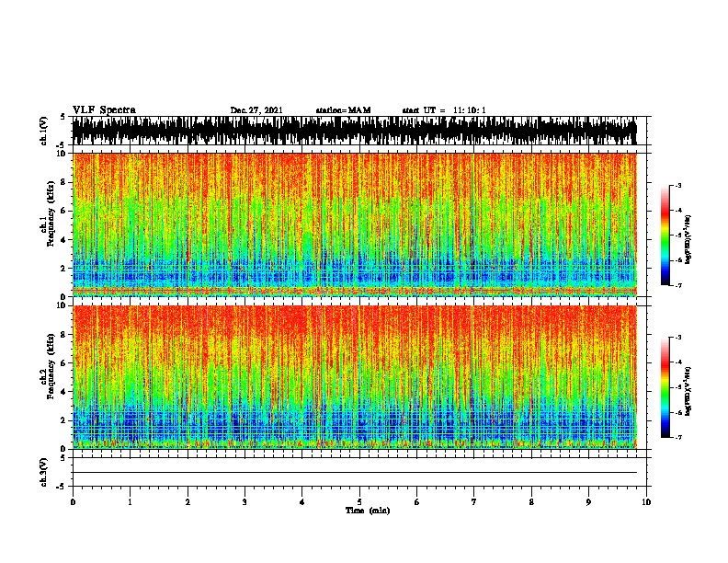The image size is (728, 563).
Task: Click time axis tick label "6"
Action: (417, 502)
